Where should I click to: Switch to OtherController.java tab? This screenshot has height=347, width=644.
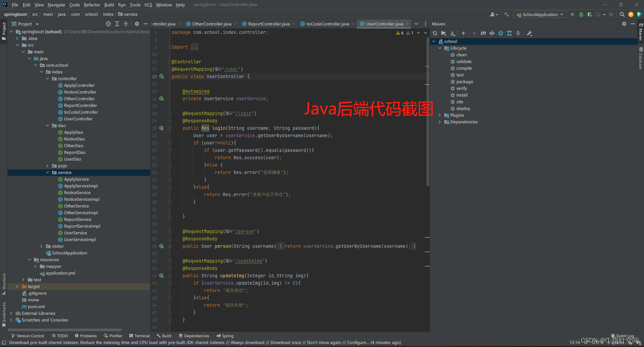(x=211, y=24)
